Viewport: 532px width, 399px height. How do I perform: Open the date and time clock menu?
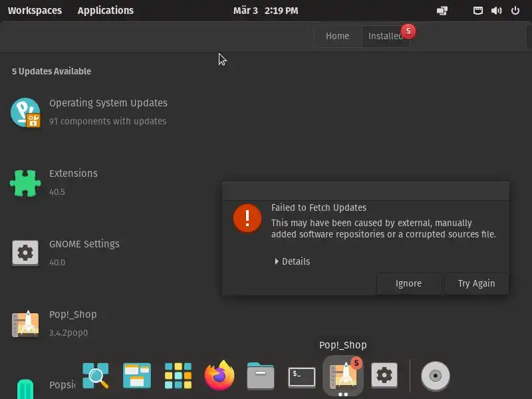pos(265,11)
